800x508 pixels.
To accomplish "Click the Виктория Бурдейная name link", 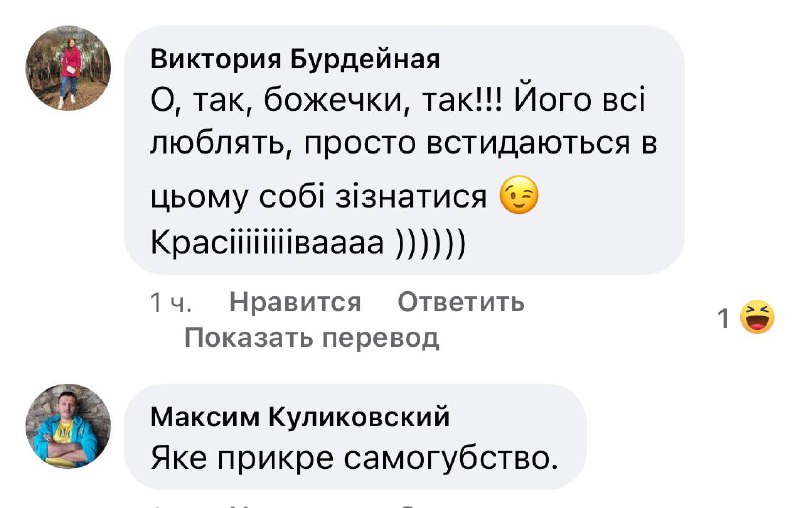I will (x=295, y=59).
